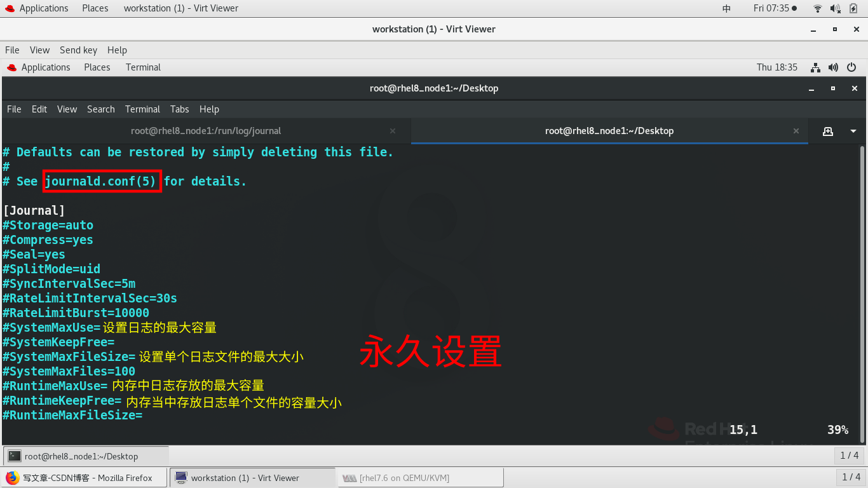
Task: Click the #Compress=yes line
Action: [48, 240]
